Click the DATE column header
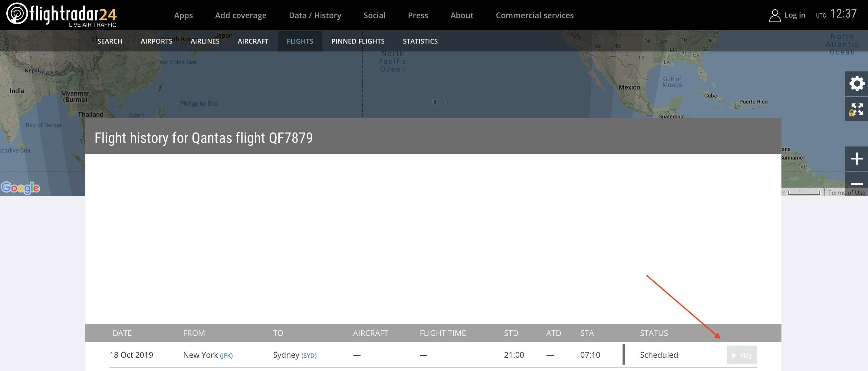Screen dimensions: 868x371 coord(122,333)
